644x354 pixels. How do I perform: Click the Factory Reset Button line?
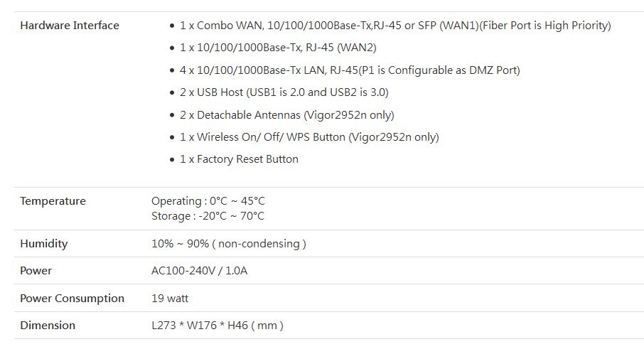pos(239,159)
